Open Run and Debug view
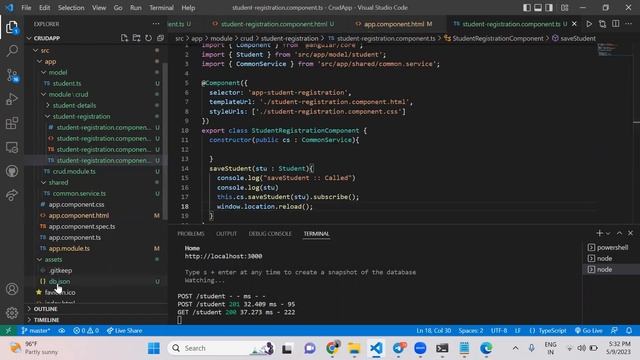The image size is (640, 360). pyautogui.click(x=12, y=99)
